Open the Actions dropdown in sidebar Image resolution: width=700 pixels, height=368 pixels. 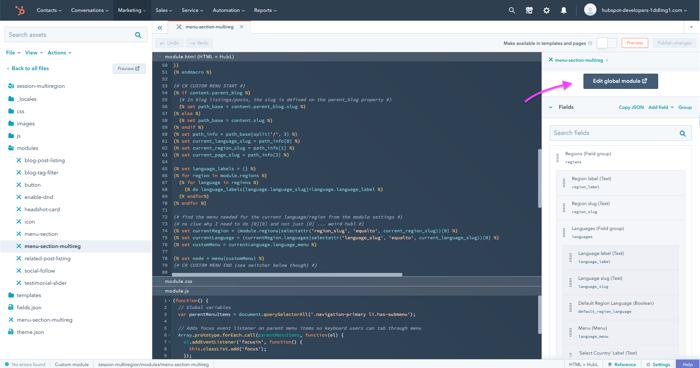tap(59, 53)
